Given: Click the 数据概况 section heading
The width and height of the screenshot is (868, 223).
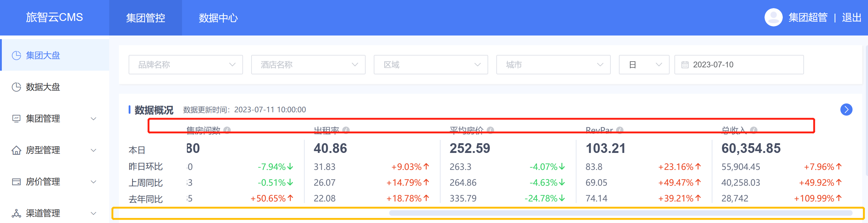Looking at the screenshot, I should tap(154, 110).
